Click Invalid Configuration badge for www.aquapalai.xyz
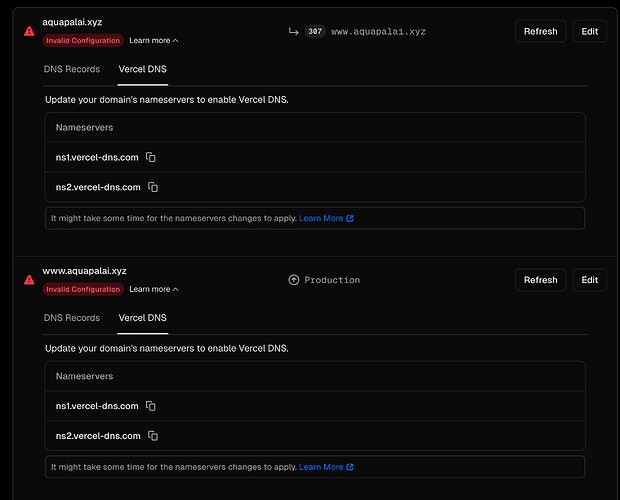The image size is (620, 500). 83,289
